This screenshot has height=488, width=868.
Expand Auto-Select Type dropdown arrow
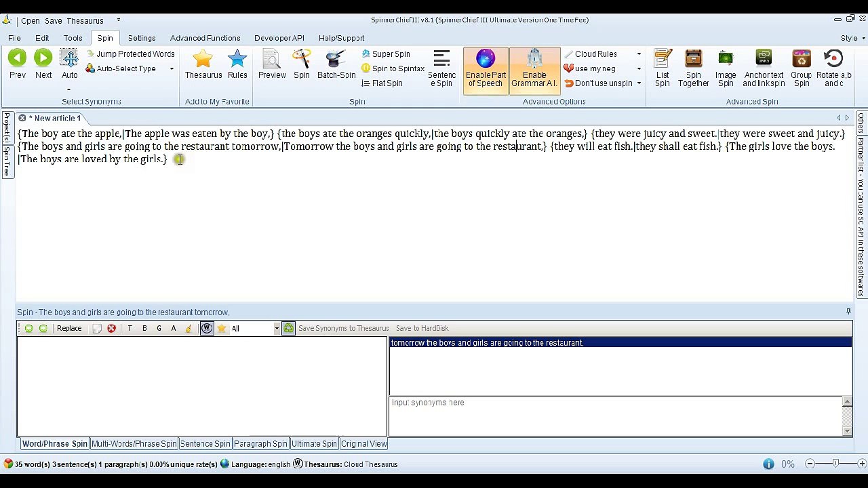pyautogui.click(x=172, y=69)
